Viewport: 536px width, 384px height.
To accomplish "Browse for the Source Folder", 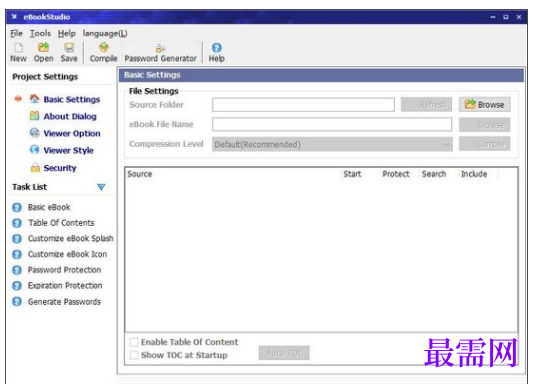I will [484, 104].
